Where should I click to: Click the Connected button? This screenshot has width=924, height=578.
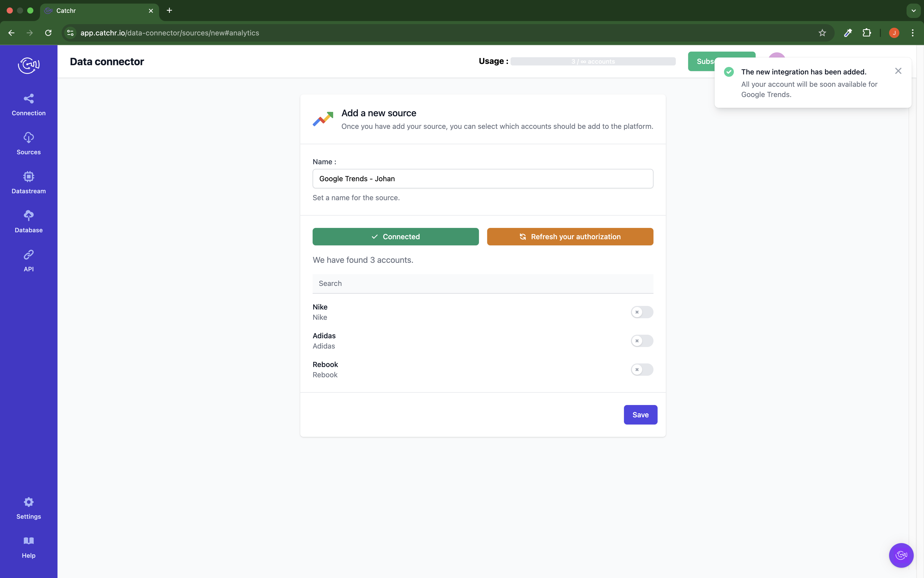coord(395,237)
